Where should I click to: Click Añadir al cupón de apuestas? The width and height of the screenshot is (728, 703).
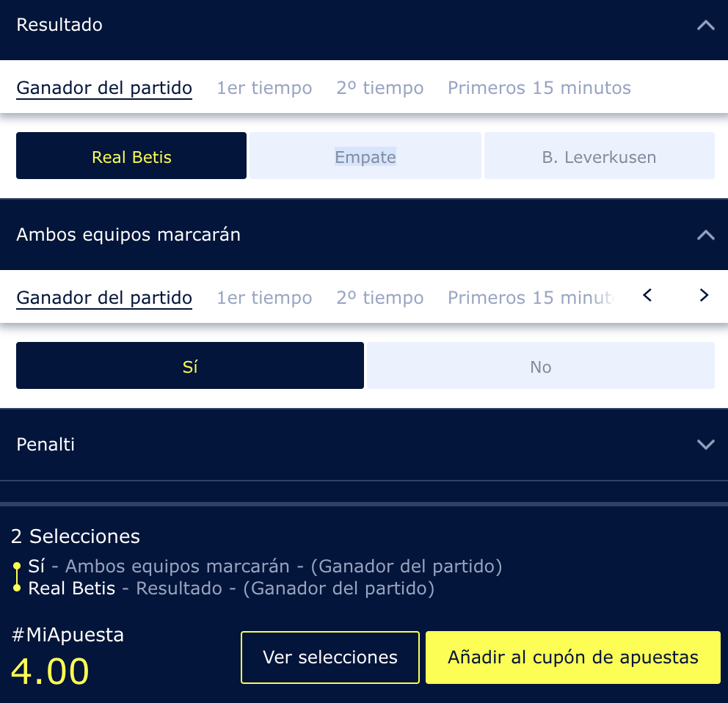[573, 658]
